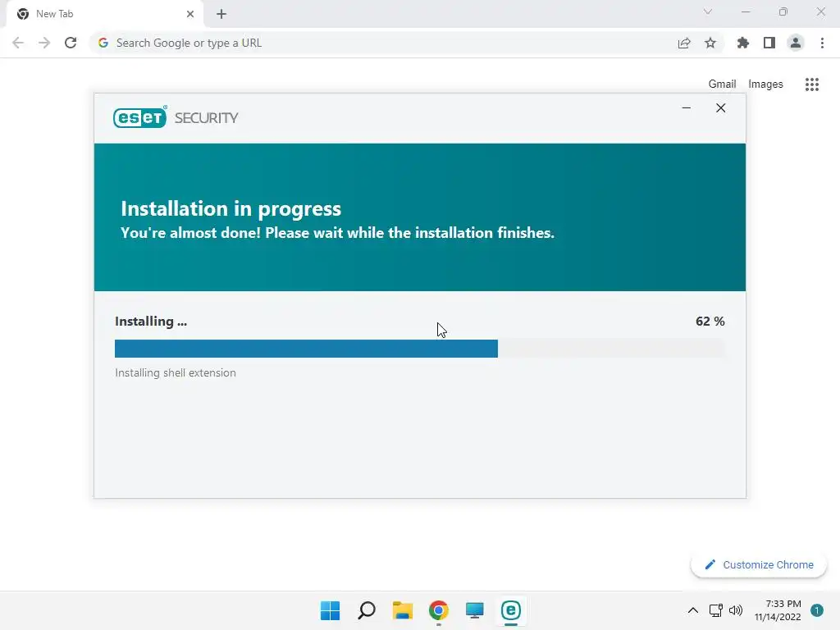Toggle Chrome side panel
This screenshot has height=630, width=840.
point(769,43)
